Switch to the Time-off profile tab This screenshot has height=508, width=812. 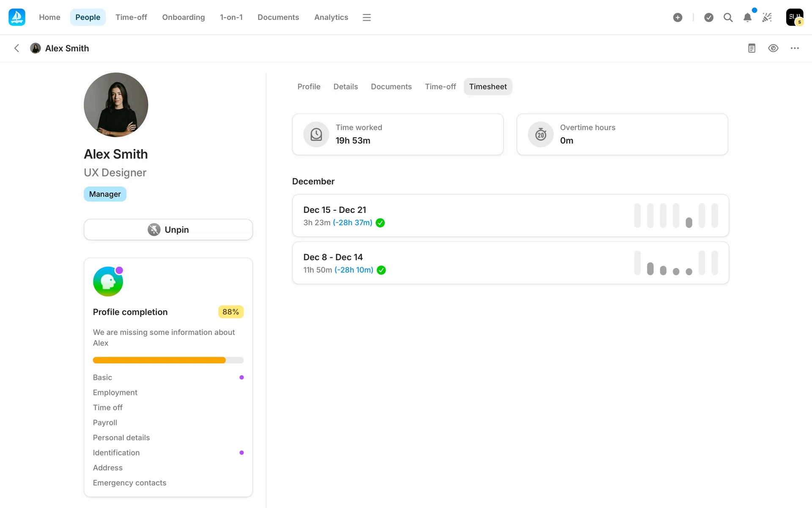click(440, 86)
